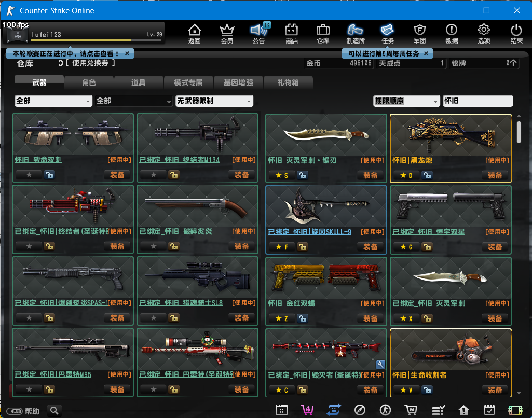Viewport: 532px width, 418px height.
Task: Click the inventory scrollbar handle
Action: point(519,132)
